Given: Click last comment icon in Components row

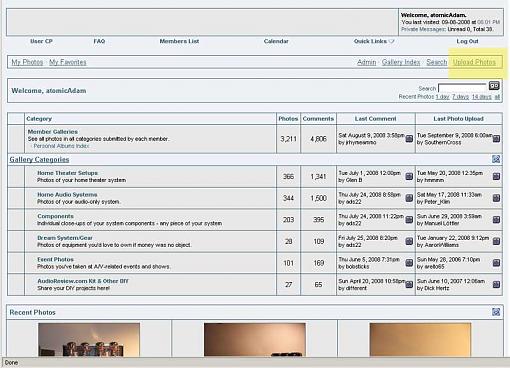Looking at the screenshot, I should tap(409, 220).
